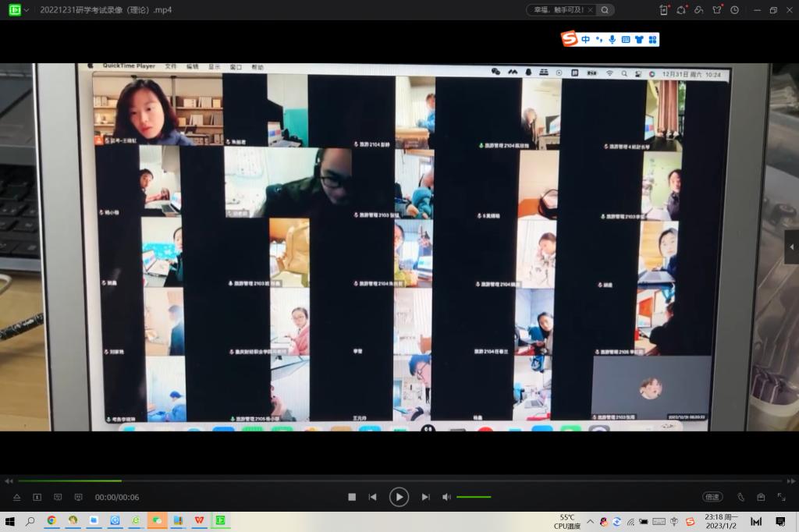Open the skin (shirt) icon in title bar

tap(717, 10)
